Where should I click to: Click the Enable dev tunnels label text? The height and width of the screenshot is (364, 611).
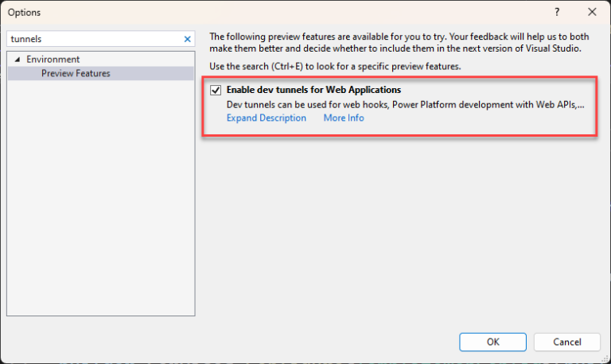coord(313,90)
